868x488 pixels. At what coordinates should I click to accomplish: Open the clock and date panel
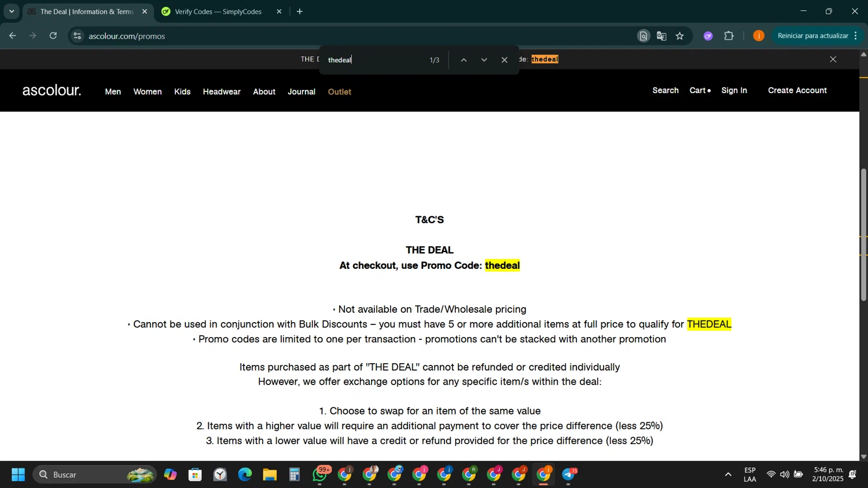click(x=828, y=474)
